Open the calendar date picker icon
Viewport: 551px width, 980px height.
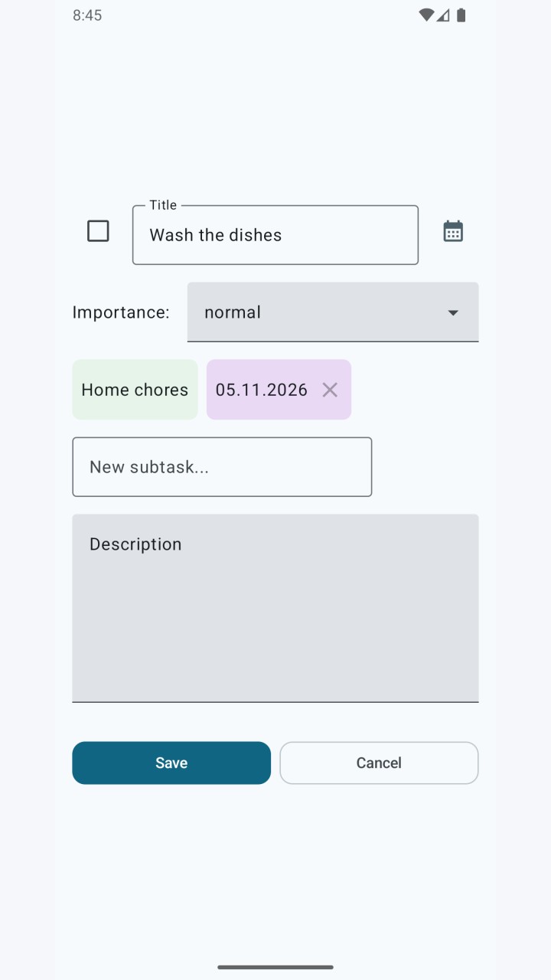(x=453, y=231)
